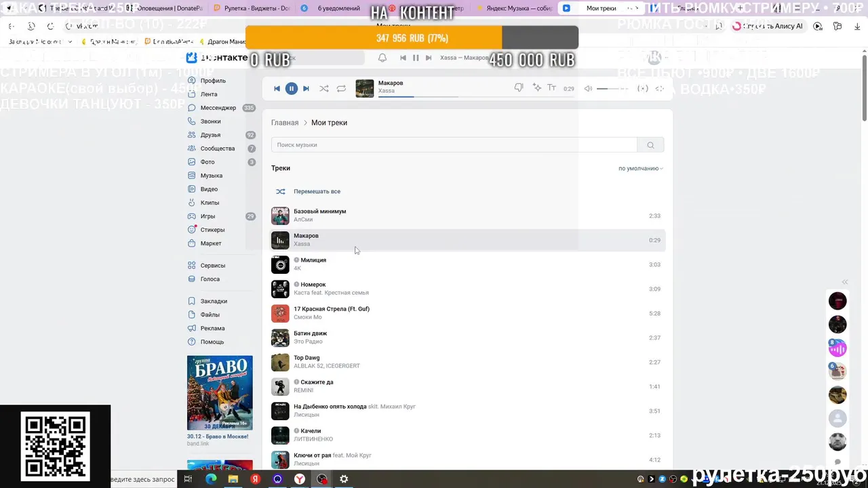The width and height of the screenshot is (868, 488).
Task: Click the Игры gamepad icon
Action: tap(192, 216)
